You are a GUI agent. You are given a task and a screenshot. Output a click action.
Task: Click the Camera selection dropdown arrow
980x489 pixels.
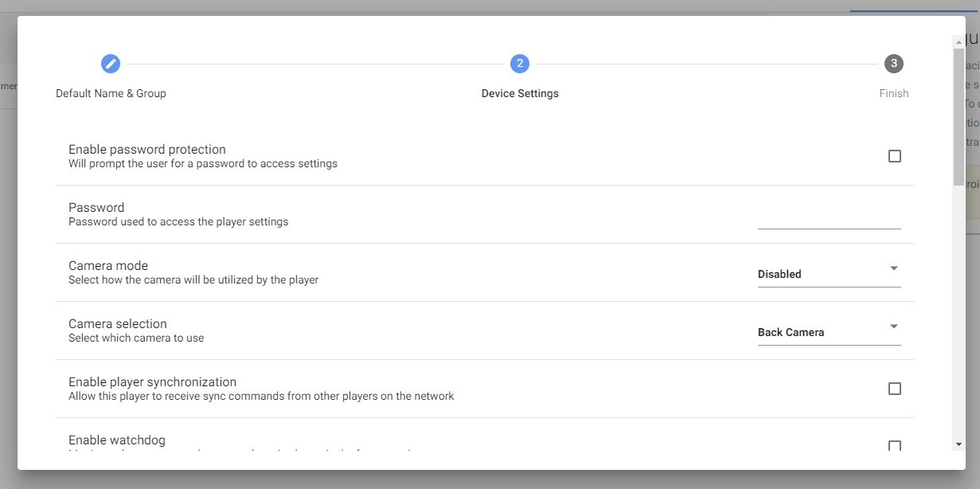[x=893, y=327]
